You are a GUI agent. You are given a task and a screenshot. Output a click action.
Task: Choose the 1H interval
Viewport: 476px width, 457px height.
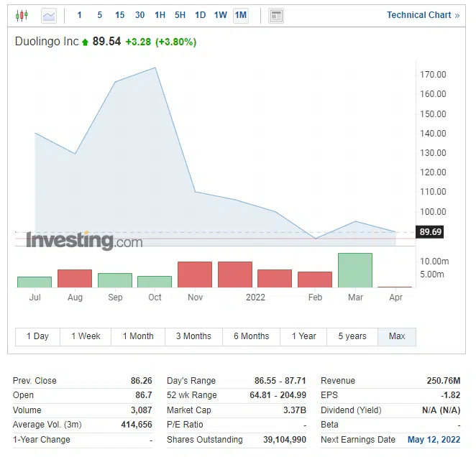160,15
